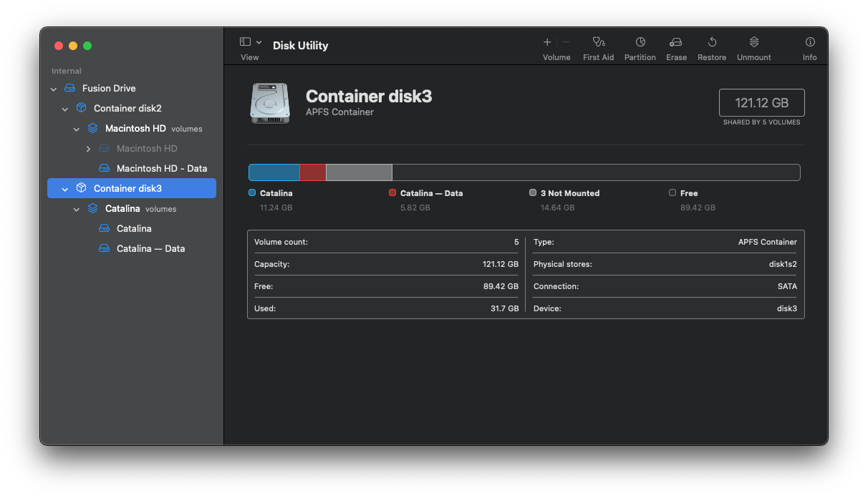Click the blue Catalina legend swatch
The height and width of the screenshot is (498, 868).
coord(252,192)
